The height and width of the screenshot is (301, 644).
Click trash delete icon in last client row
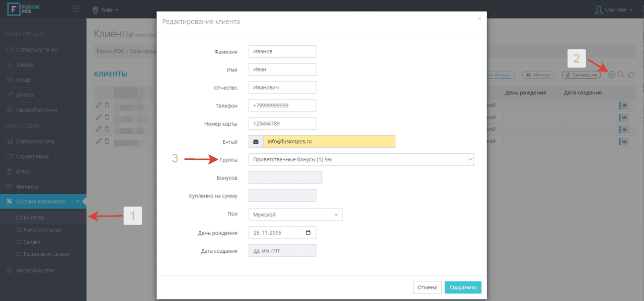[x=107, y=141]
